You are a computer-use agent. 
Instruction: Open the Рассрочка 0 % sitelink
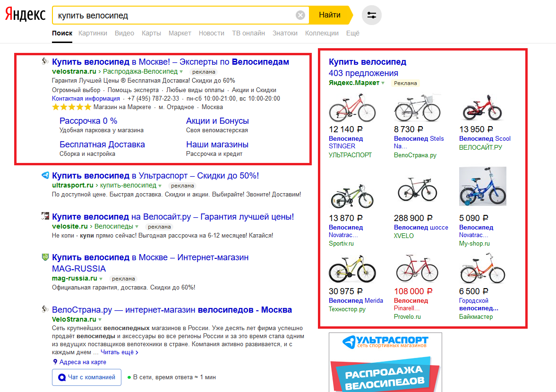pos(88,121)
